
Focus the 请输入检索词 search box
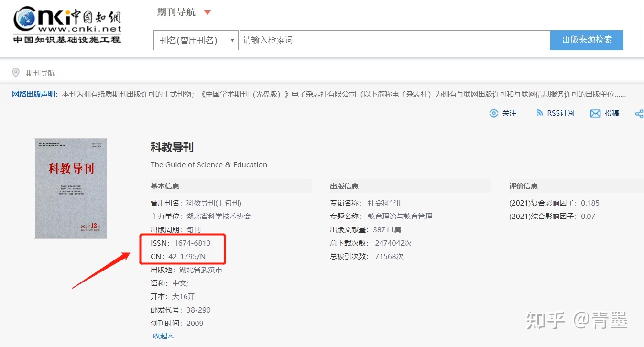(394, 40)
